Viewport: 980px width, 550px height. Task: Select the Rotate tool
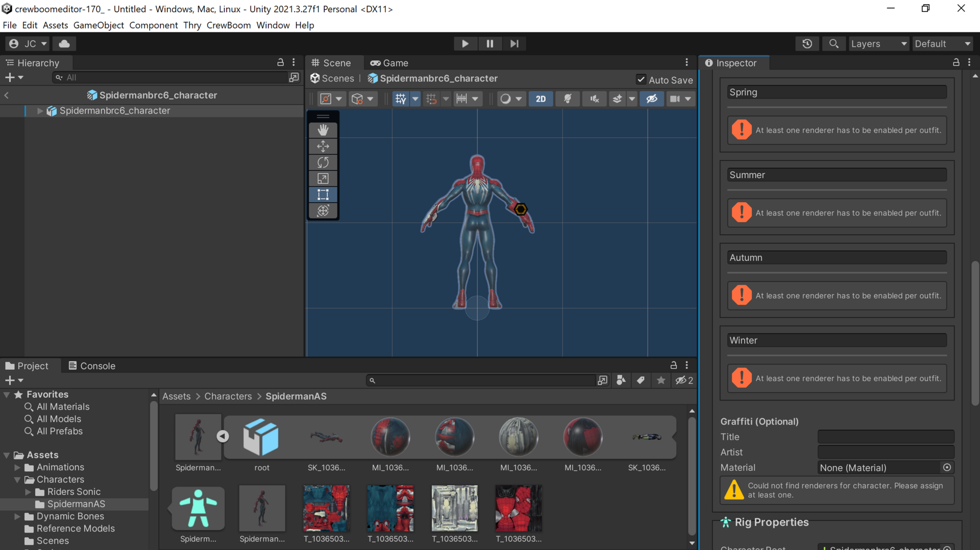[x=323, y=162]
